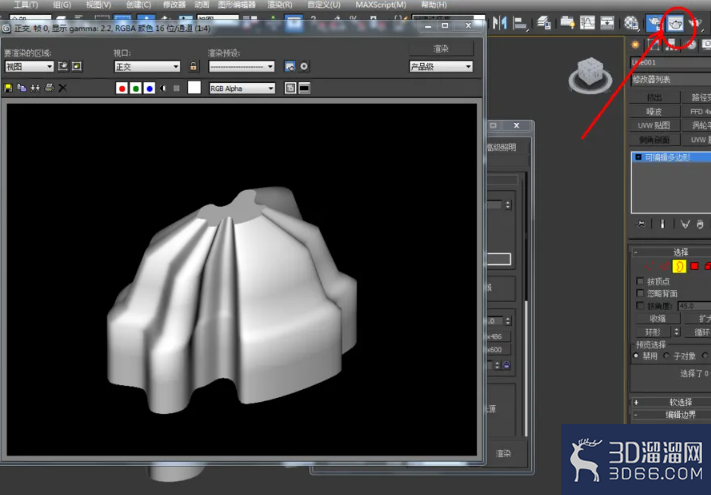Viewport: 711px width, 495px height.
Task: Select the 子对象 preview radio button
Action: 666,356
